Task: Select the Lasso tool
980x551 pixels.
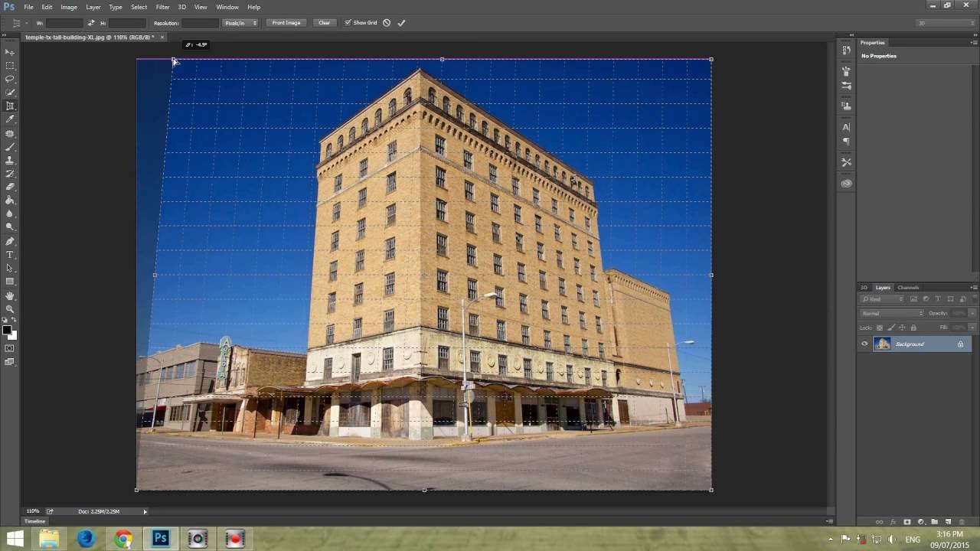Action: click(10, 79)
